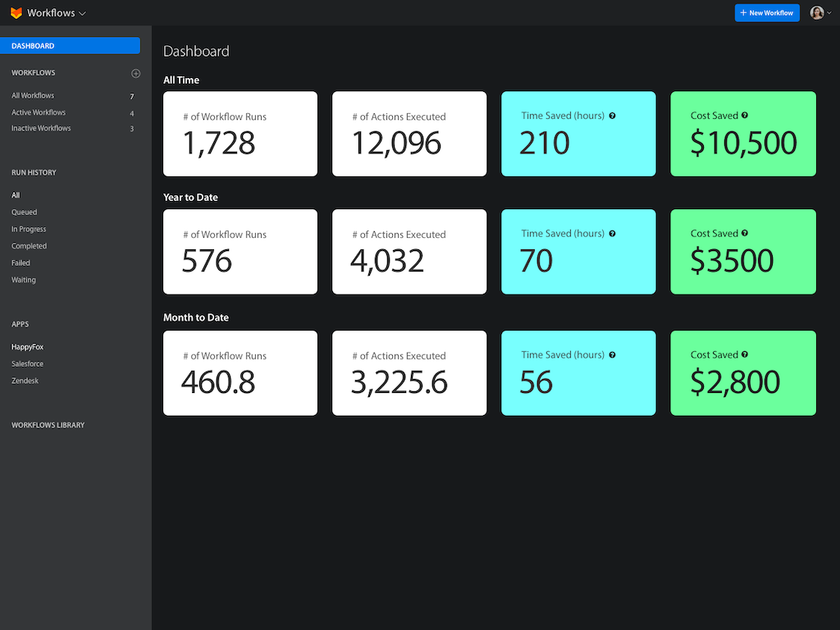Viewport: 840px width, 630px height.
Task: Expand the Workflows Library section
Action: pyautogui.click(x=48, y=425)
